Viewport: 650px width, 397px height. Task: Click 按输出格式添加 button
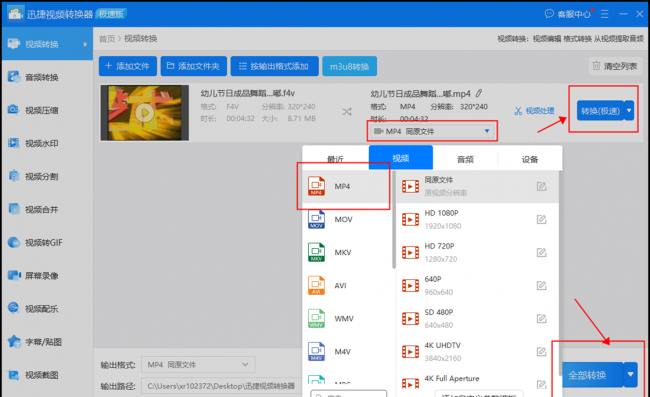[274, 66]
